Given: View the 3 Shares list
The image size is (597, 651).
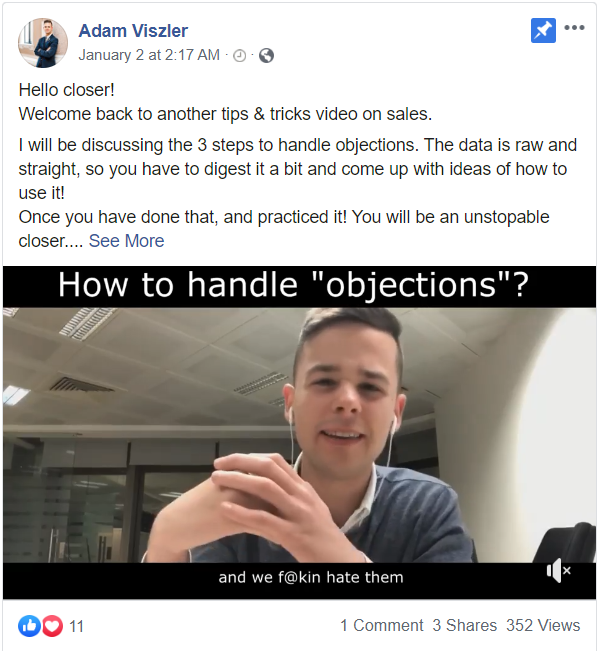Looking at the screenshot, I should (465, 625).
